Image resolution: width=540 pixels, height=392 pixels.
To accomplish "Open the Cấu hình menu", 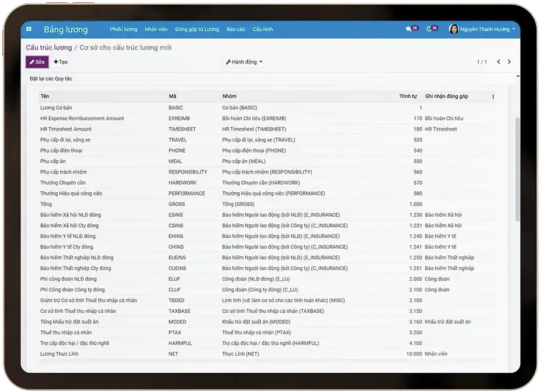I will [x=262, y=29].
